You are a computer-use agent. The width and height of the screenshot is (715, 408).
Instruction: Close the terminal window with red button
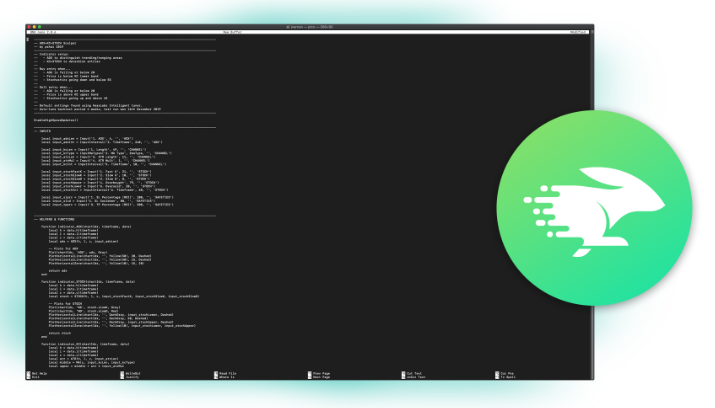tap(29, 27)
